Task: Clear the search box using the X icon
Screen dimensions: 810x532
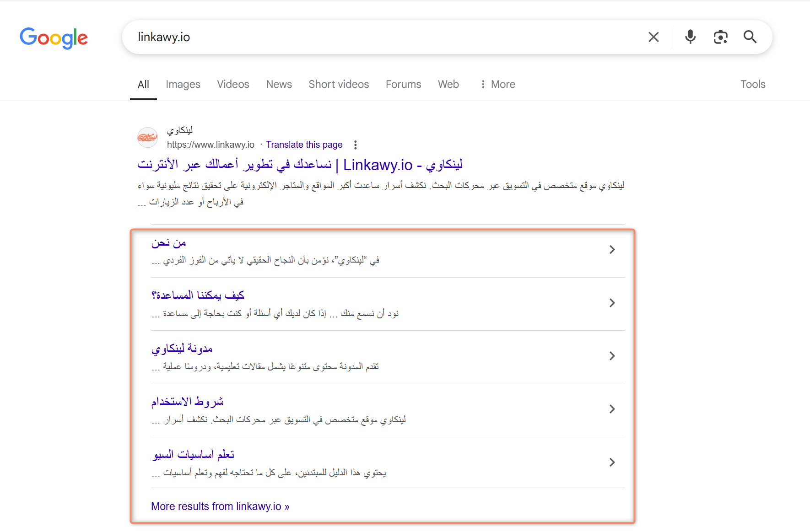Action: 653,37
